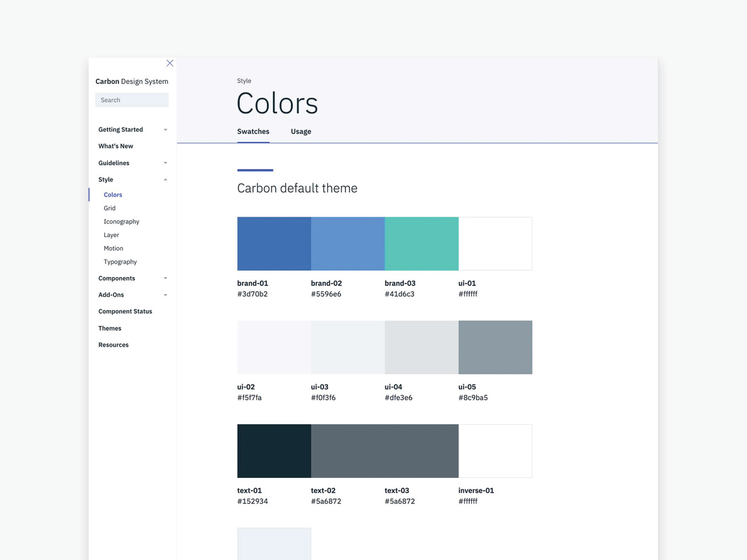The height and width of the screenshot is (560, 747).
Task: Click the Carbon default theme heading
Action: point(297,188)
